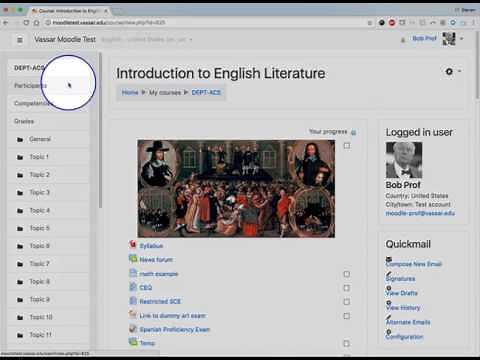Go to Topic 7 in side navigation
Image resolution: width=480 pixels, height=360 pixels.
tap(49, 264)
